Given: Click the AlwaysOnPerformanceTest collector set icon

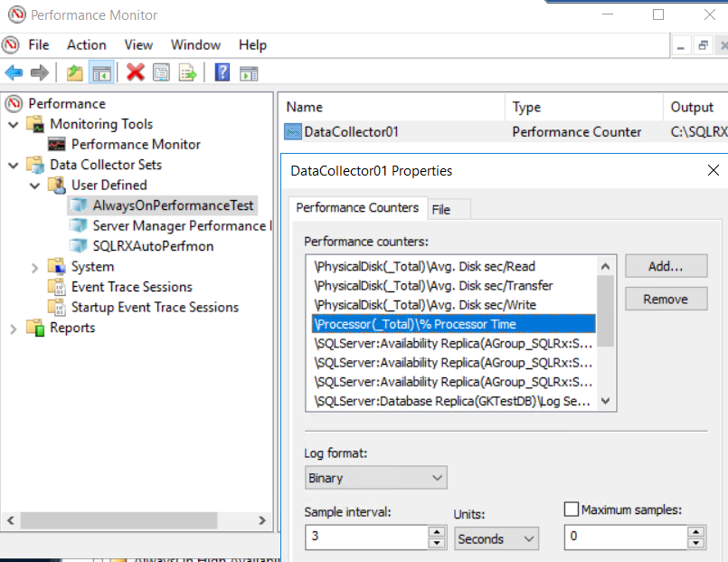Looking at the screenshot, I should [79, 205].
